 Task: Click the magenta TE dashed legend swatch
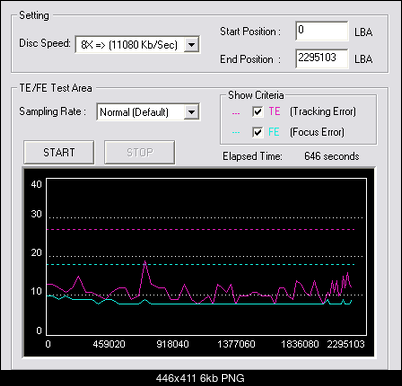(236, 113)
